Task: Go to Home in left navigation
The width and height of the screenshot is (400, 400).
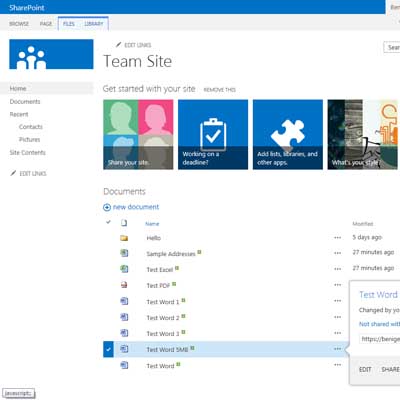Action: (x=18, y=88)
